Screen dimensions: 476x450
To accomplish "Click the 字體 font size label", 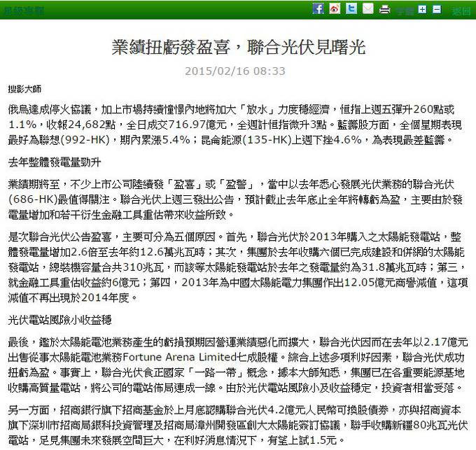I will pos(405,10).
